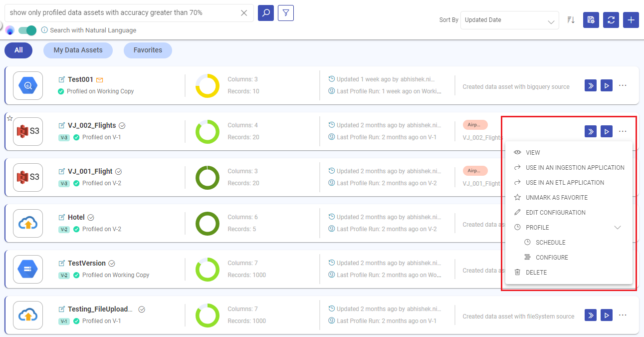Clear the search query with the X
644x337 pixels.
pyautogui.click(x=244, y=13)
